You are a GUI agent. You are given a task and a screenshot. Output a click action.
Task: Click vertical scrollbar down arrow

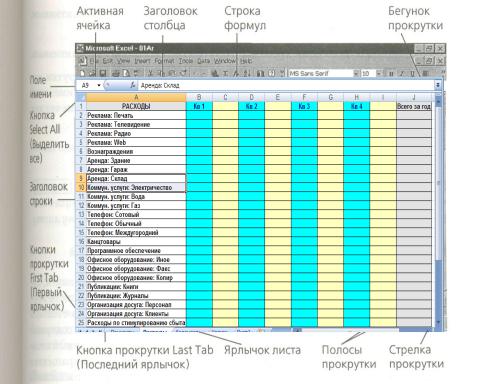click(438, 322)
